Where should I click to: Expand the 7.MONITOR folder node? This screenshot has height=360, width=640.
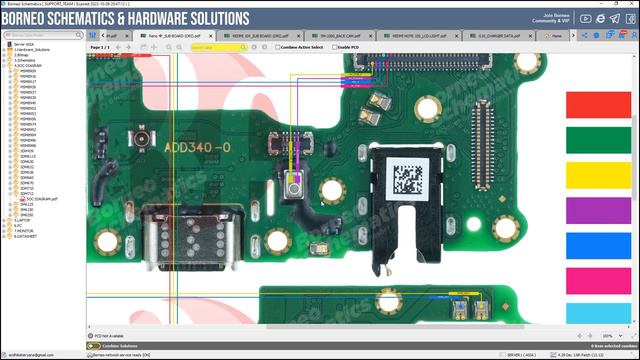pos(4,231)
